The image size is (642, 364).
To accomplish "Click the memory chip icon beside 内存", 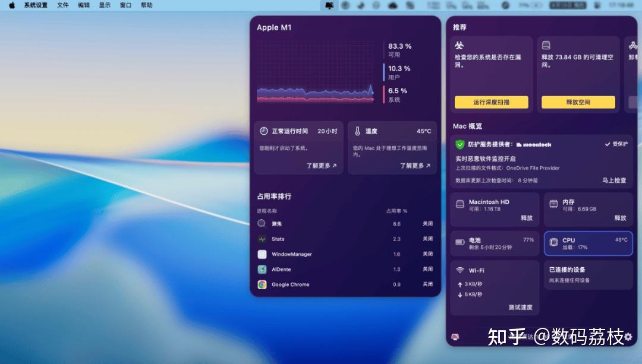I will pyautogui.click(x=553, y=204).
